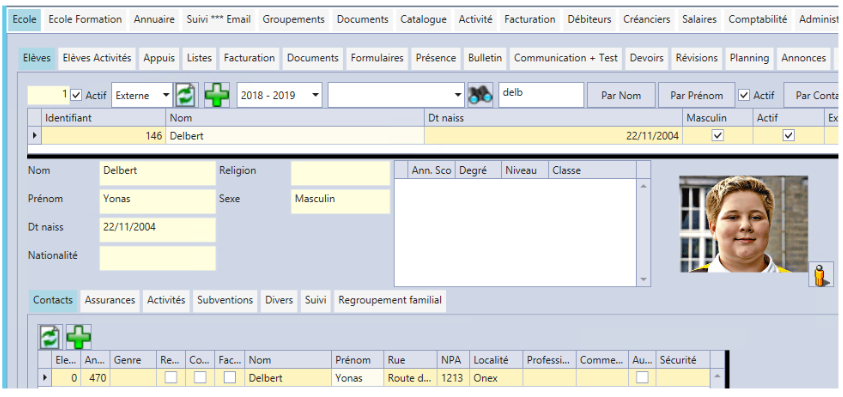Click the class list scrollbar up arrow
Viewport: 843px width, 397px height.
click(644, 186)
